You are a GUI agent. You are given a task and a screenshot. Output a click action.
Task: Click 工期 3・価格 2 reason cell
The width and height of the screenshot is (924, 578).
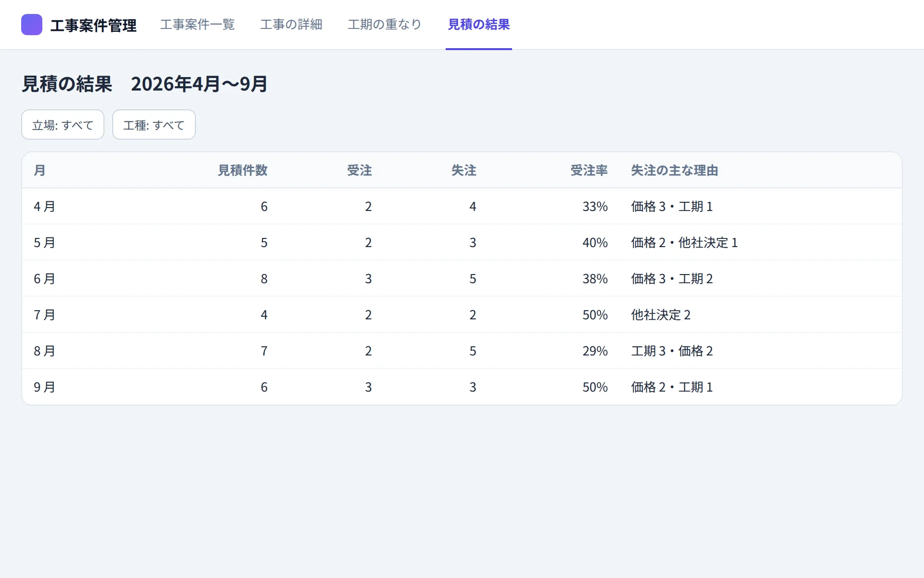tap(672, 351)
